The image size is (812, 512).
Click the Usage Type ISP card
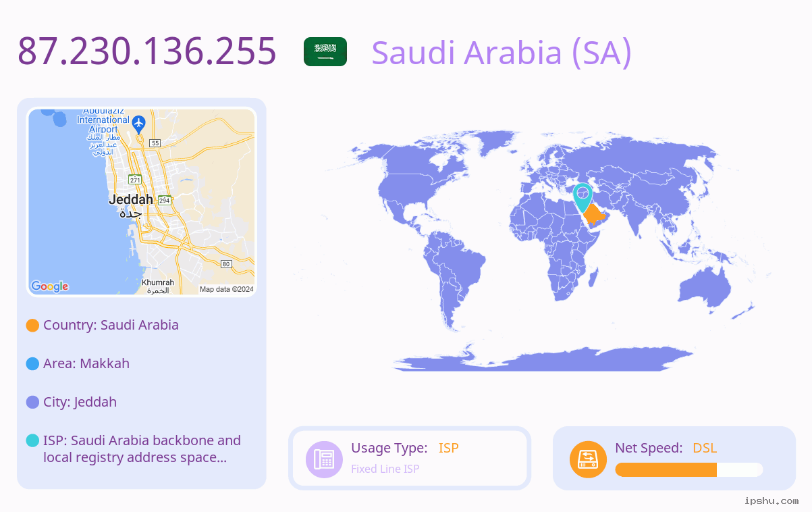(410, 458)
